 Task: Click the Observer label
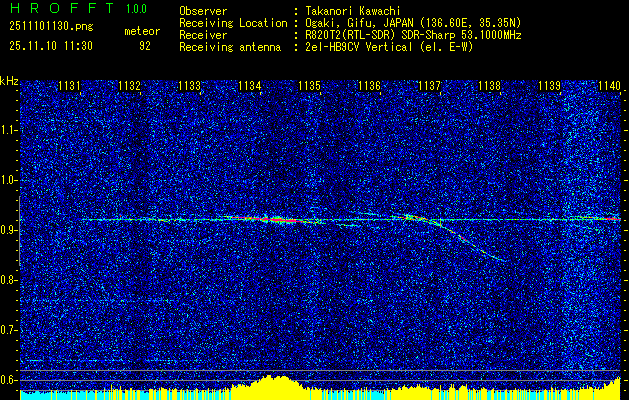point(203,11)
